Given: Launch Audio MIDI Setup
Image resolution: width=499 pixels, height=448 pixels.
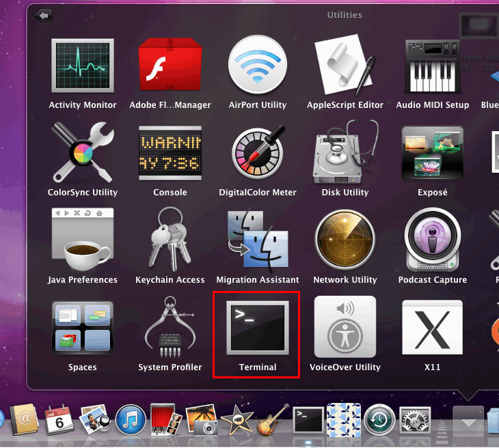Looking at the screenshot, I should pos(433,66).
